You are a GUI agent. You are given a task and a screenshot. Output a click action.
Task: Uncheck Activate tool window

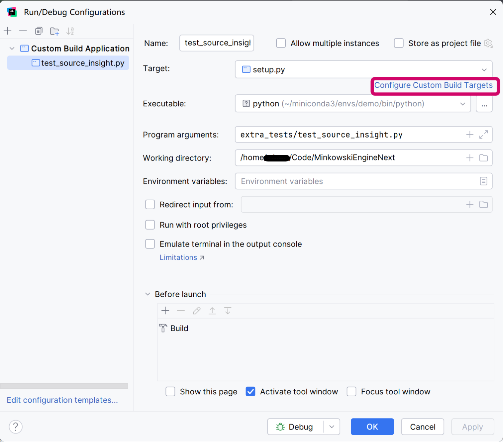(x=250, y=391)
